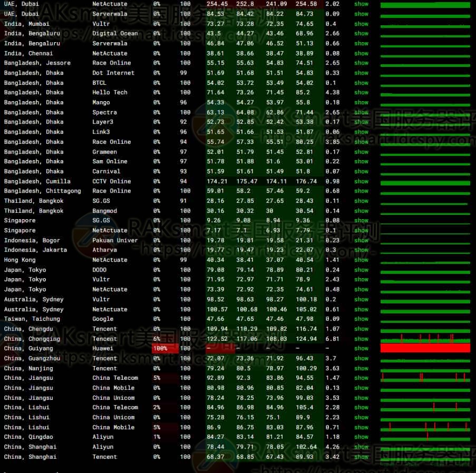
Task: Select the Lishui China Mobile latency graph
Action: pos(425,427)
